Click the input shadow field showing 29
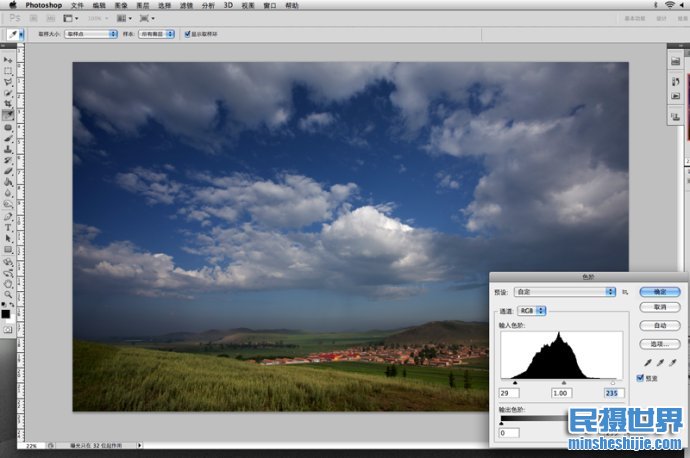Image resolution: width=690 pixels, height=458 pixels. [x=509, y=393]
